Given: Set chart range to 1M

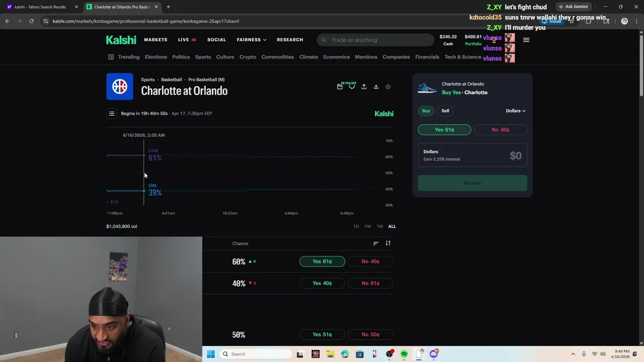Looking at the screenshot, I should 380,226.
